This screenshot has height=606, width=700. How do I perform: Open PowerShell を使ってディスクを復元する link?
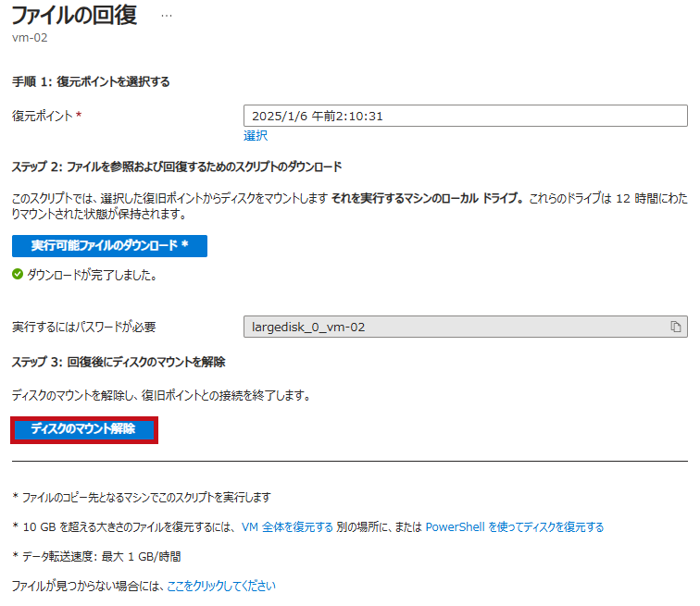(x=514, y=527)
